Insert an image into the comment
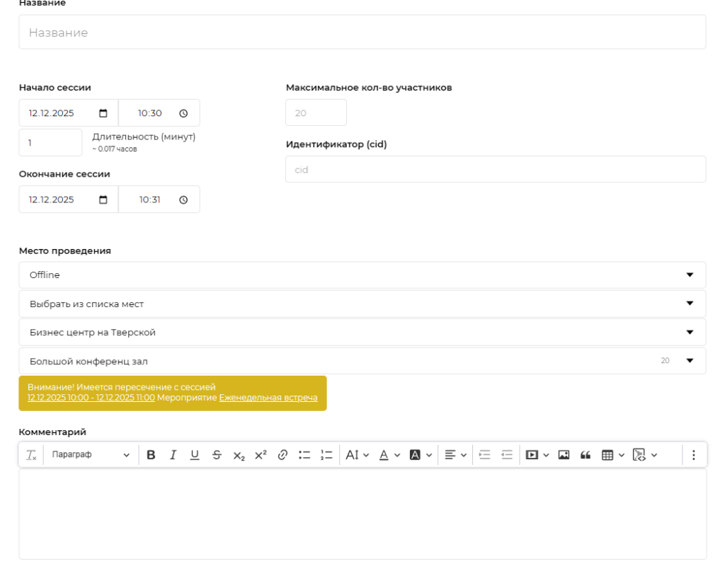 click(x=564, y=455)
